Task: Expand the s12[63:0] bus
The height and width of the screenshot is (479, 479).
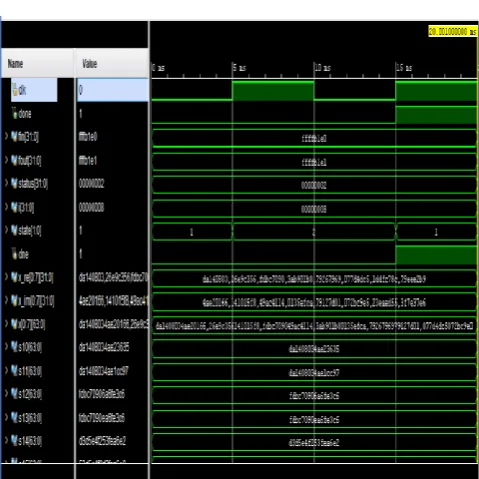Action: click(x=6, y=393)
